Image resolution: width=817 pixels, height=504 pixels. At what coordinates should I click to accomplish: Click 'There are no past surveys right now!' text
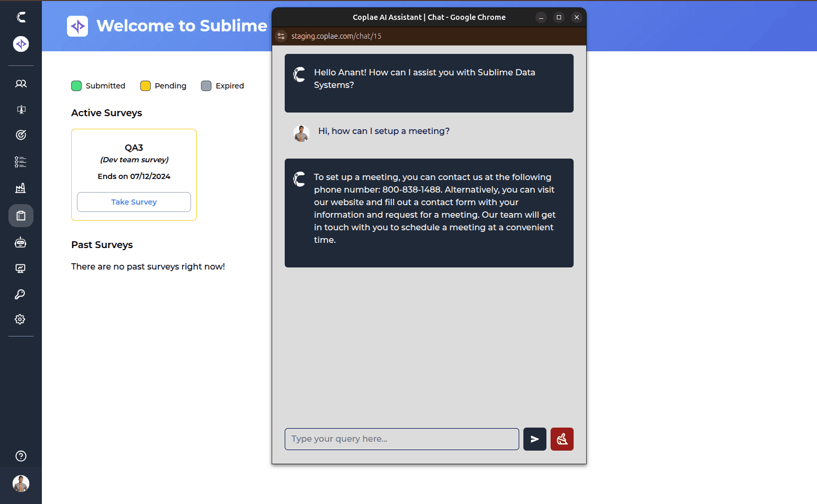[148, 266]
